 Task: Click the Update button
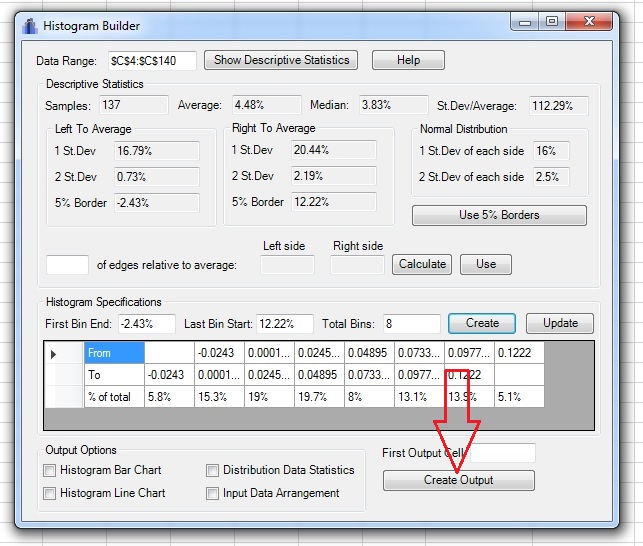560,323
